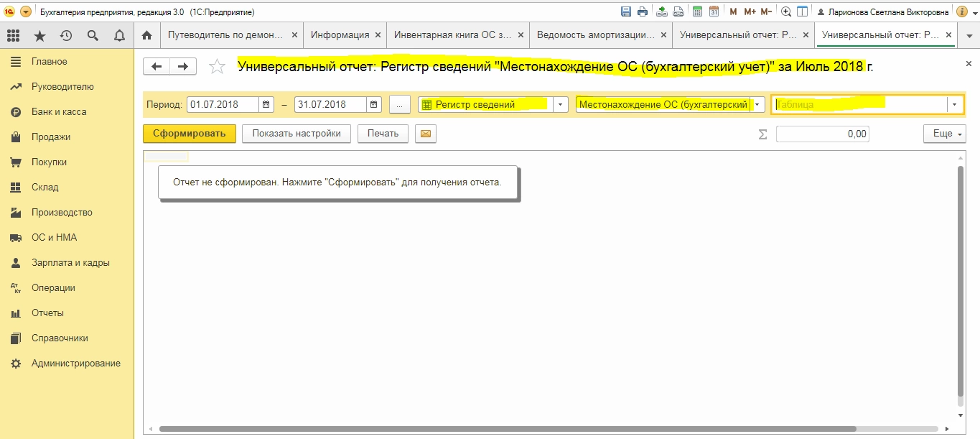Click the Print icon in top toolbar
980x439 pixels.
pos(643,11)
